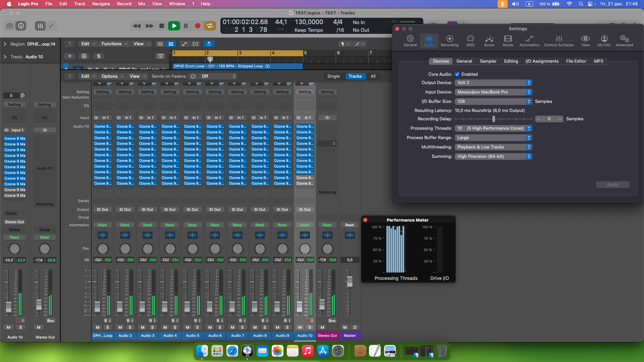Image resolution: width=644 pixels, height=362 pixels.
Task: Click the Pan knob on Audio 4 strip
Action: 170,249
